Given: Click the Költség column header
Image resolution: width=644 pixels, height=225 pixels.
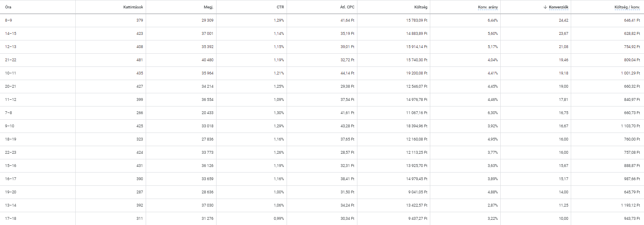Looking at the screenshot, I should 421,7.
